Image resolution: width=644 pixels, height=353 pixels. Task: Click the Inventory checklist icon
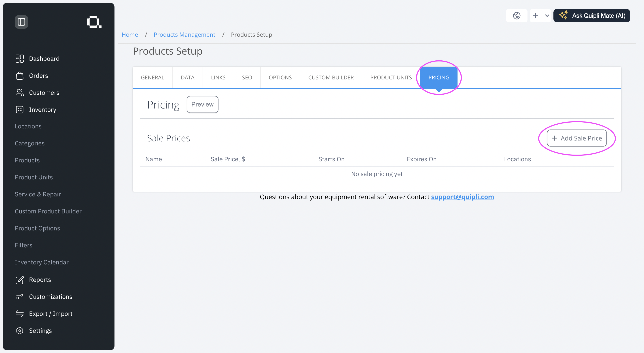[x=19, y=110]
